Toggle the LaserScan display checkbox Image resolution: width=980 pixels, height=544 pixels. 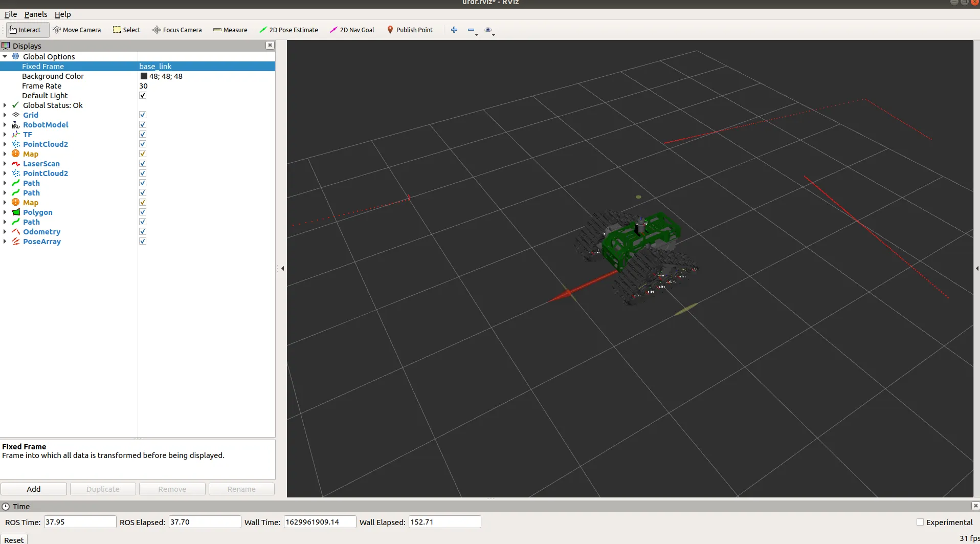click(x=143, y=164)
